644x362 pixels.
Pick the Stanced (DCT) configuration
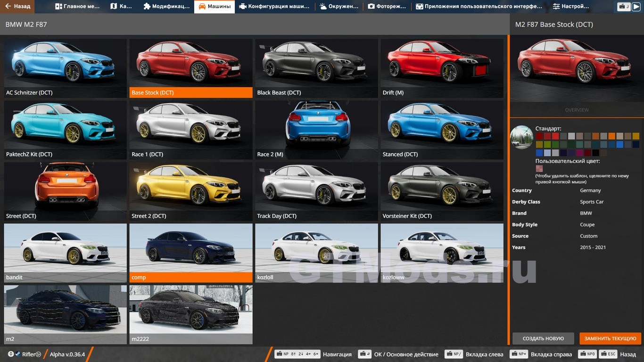point(442,130)
